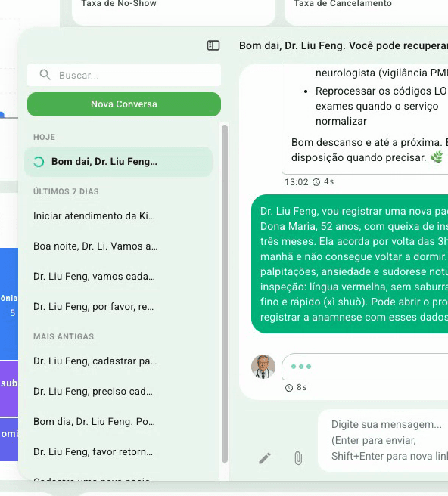Click the chat title 'Bom dai, Dr. Liu Feng'
Viewport: 448px width, 496px height.
pos(344,45)
